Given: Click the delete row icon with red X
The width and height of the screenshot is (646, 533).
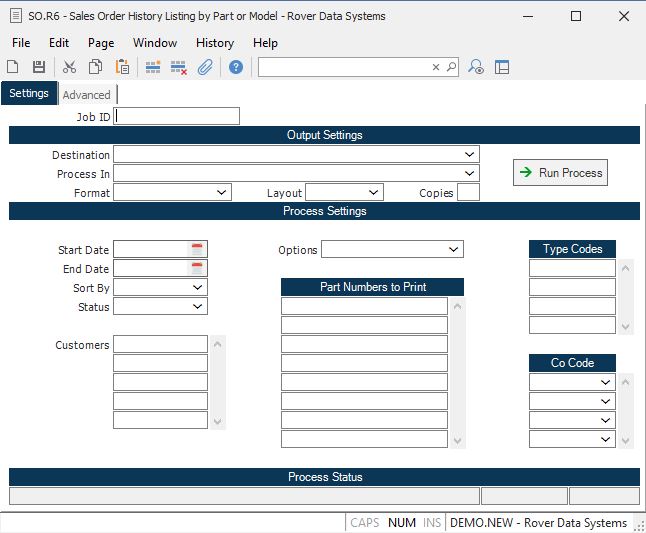Looking at the screenshot, I should (179, 67).
